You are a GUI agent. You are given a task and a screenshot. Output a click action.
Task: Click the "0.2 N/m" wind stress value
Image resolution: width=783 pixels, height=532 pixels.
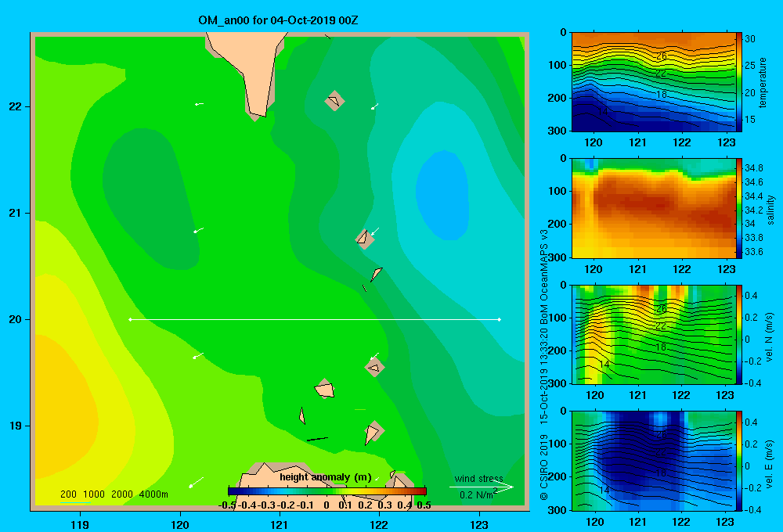tap(476, 495)
